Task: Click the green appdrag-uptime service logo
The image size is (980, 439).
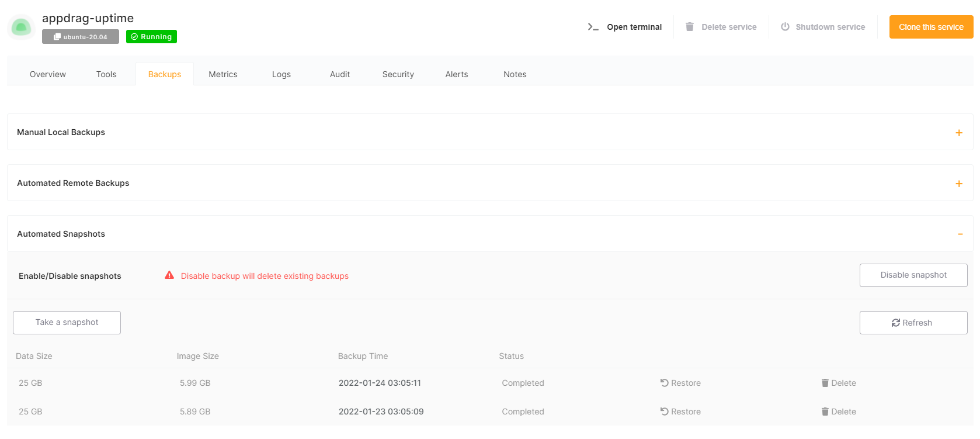Action: [x=22, y=27]
